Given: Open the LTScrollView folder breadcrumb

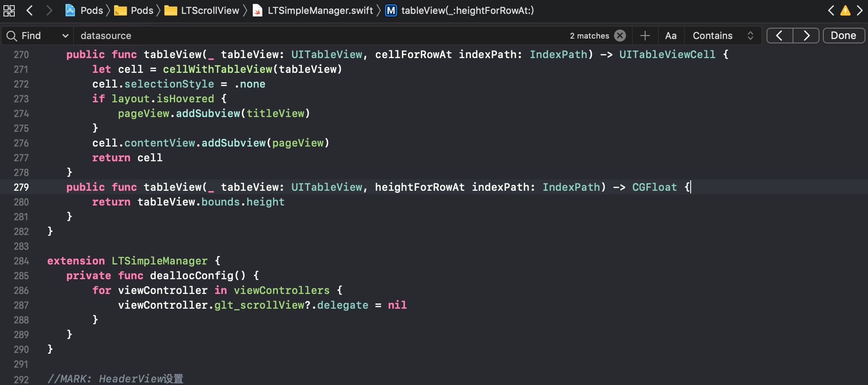Looking at the screenshot, I should click(202, 10).
